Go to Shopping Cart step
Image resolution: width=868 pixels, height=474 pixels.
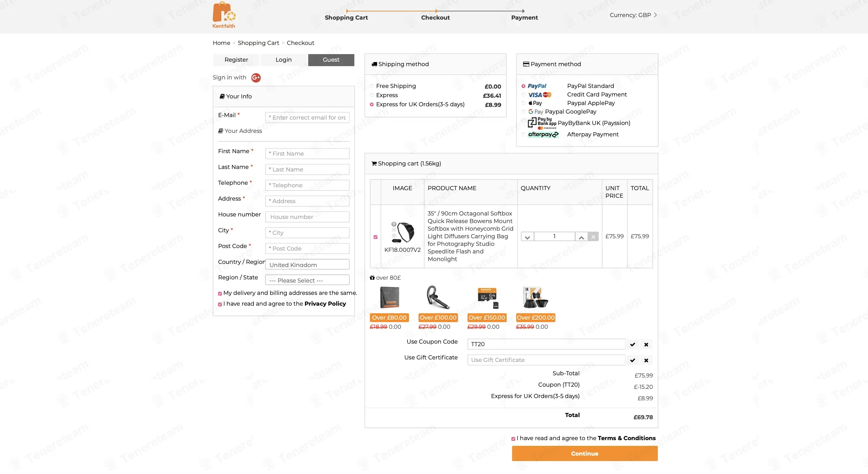pos(346,17)
